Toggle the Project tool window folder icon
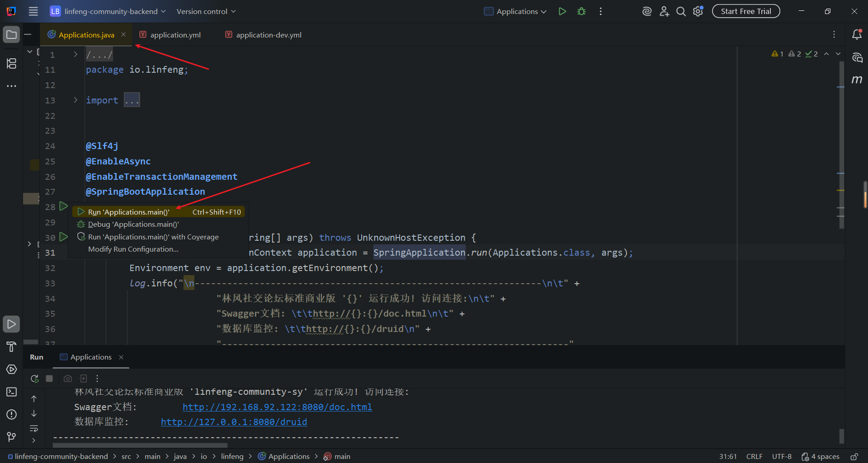This screenshot has height=463, width=868. (x=11, y=35)
